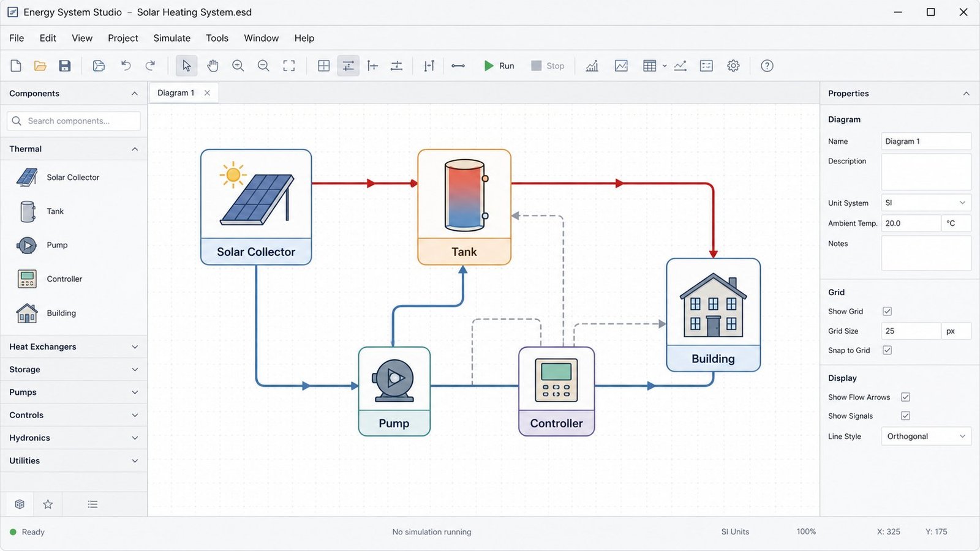This screenshot has height=551, width=980.
Task: Click the help question mark icon
Action: click(x=767, y=66)
